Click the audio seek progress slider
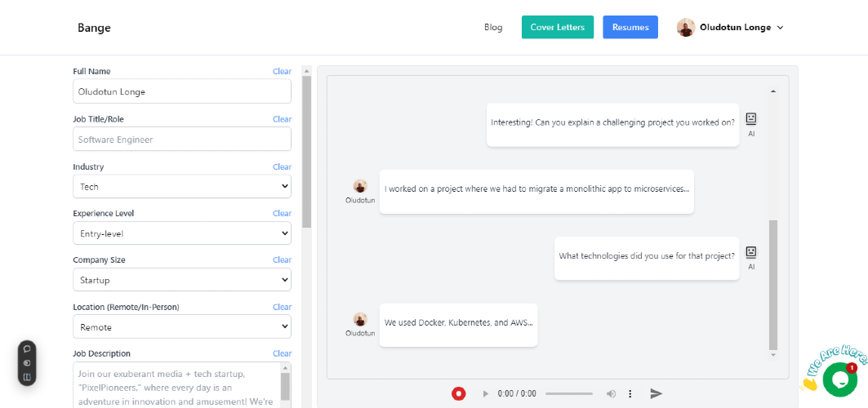868x408 pixels. (569, 393)
